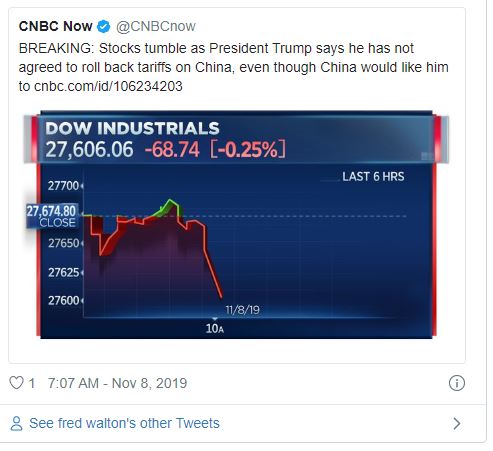Visit the @CNBCnow handle profile

[x=156, y=27]
